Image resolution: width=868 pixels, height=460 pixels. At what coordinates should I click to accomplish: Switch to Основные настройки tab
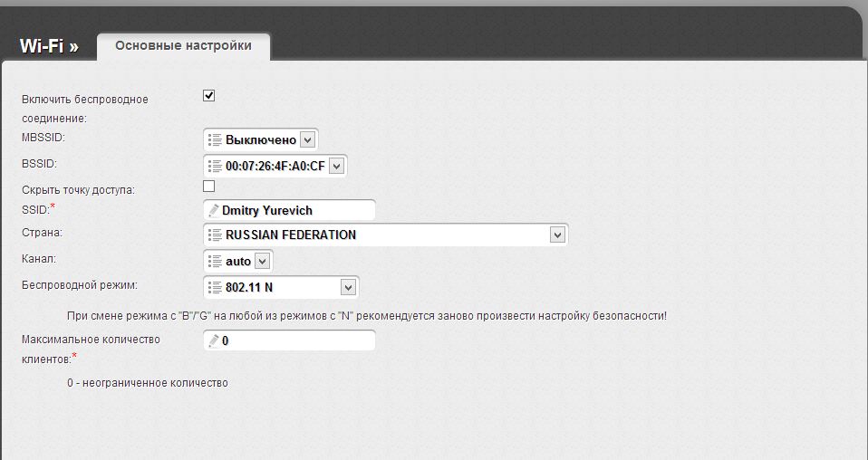183,45
